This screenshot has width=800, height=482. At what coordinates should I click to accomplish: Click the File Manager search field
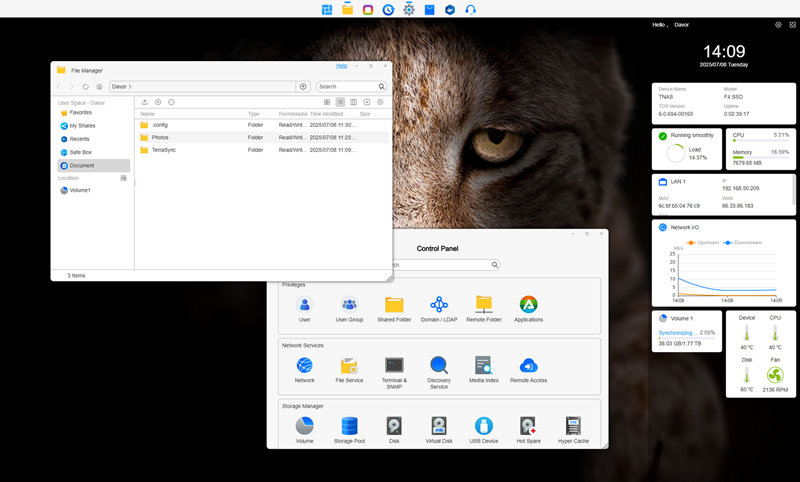(x=345, y=87)
